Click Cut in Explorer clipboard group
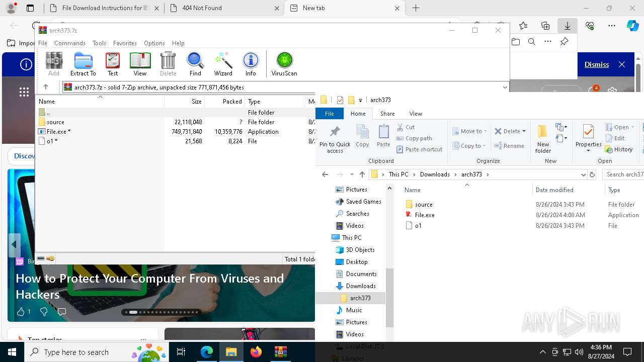 [x=406, y=127]
